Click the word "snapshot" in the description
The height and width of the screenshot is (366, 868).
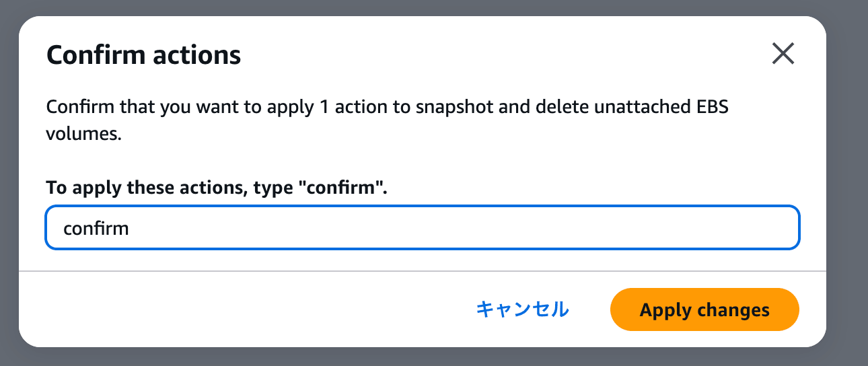pos(454,108)
